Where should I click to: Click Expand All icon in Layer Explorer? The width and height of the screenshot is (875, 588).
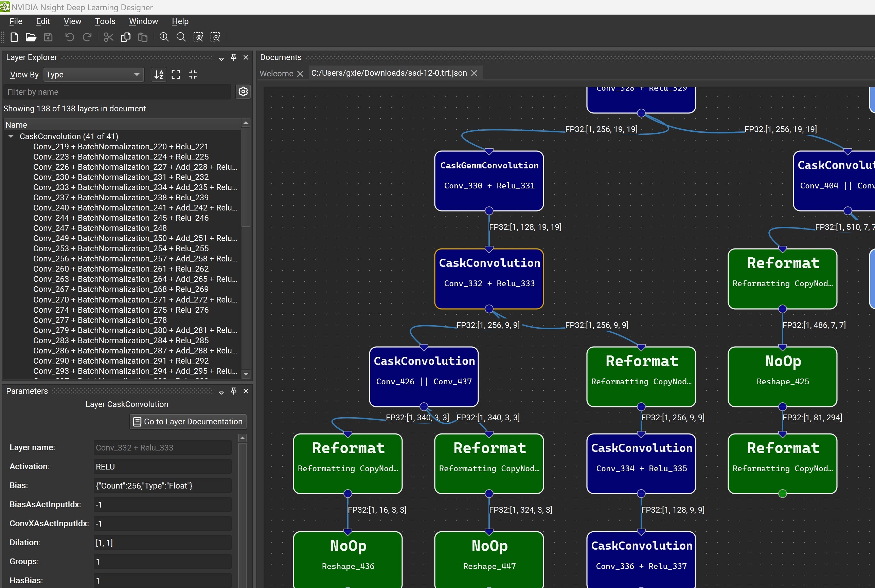coord(176,75)
